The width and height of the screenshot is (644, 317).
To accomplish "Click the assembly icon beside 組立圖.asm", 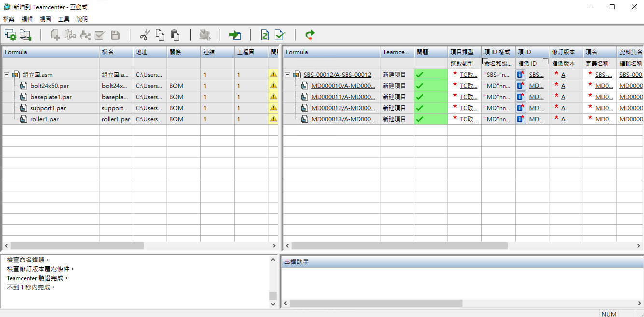I will tap(16, 75).
